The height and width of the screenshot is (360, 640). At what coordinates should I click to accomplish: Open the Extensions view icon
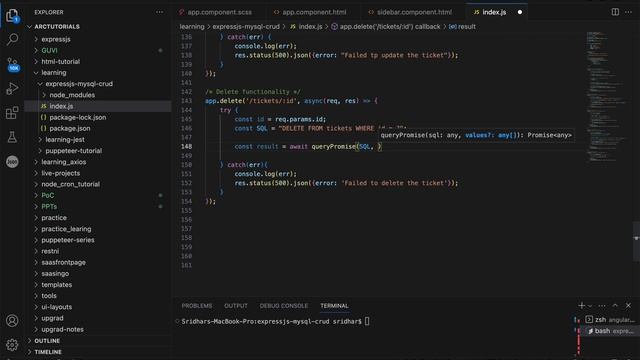[x=12, y=113]
